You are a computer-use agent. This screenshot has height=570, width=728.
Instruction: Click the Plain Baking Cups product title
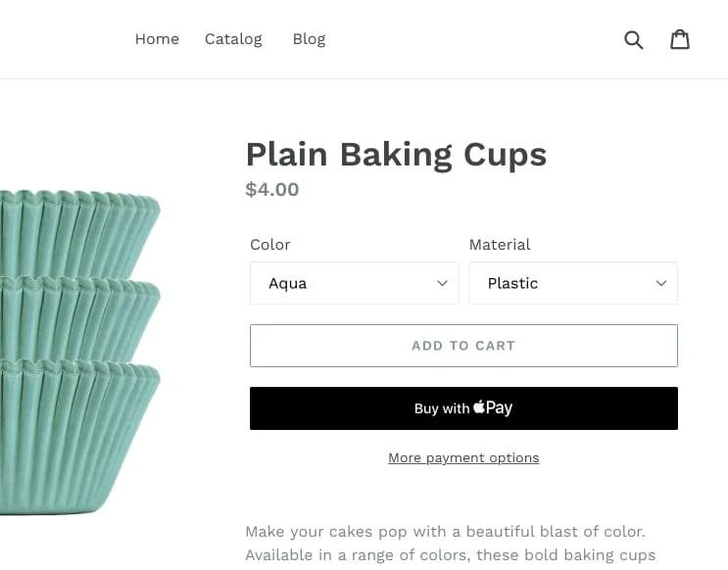[396, 155]
